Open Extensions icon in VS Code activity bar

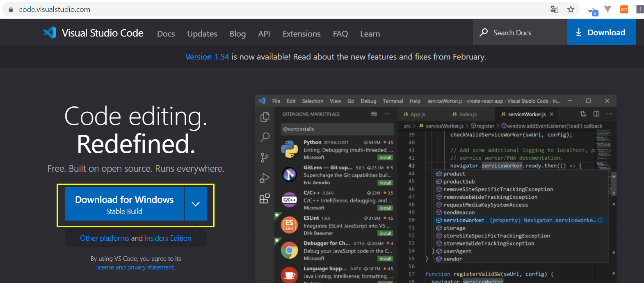point(265,198)
